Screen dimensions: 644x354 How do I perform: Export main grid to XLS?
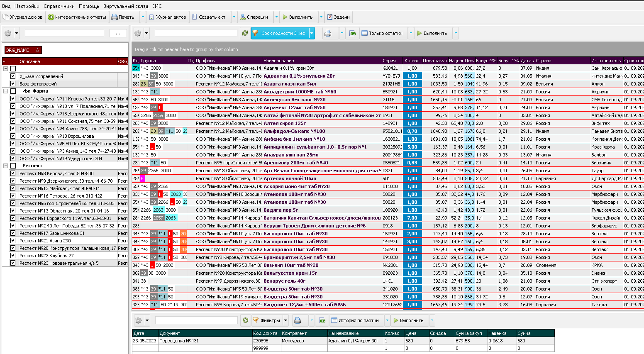tap(353, 33)
